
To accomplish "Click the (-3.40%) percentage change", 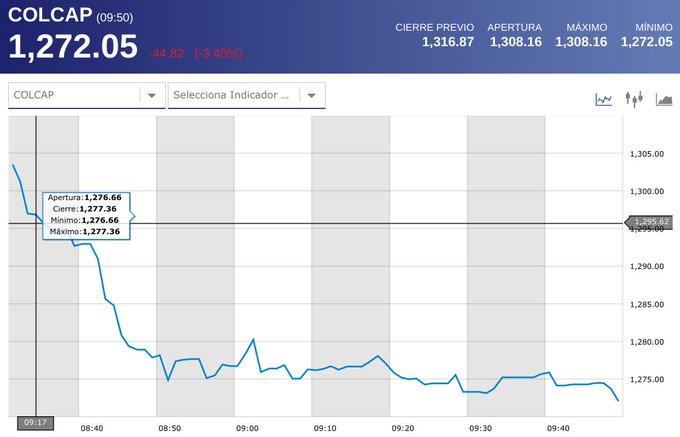I will pyautogui.click(x=218, y=54).
